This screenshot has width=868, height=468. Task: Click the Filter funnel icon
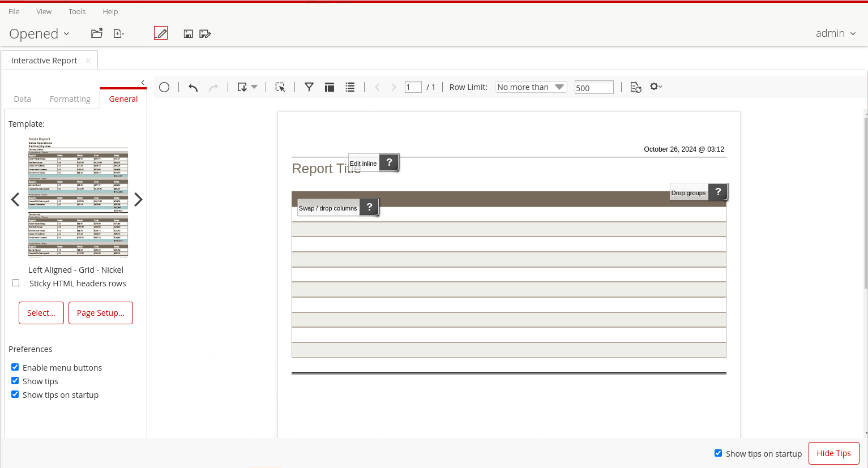(309, 87)
